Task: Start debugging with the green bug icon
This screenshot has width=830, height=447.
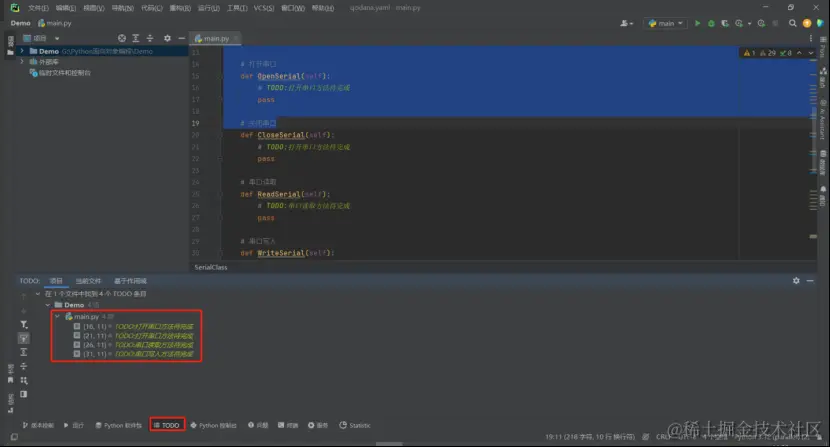Action: tap(711, 23)
